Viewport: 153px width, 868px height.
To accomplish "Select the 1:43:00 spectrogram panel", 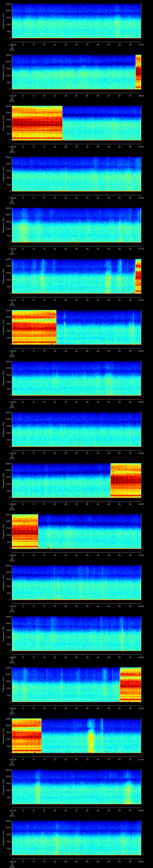I will tap(76, 378).
